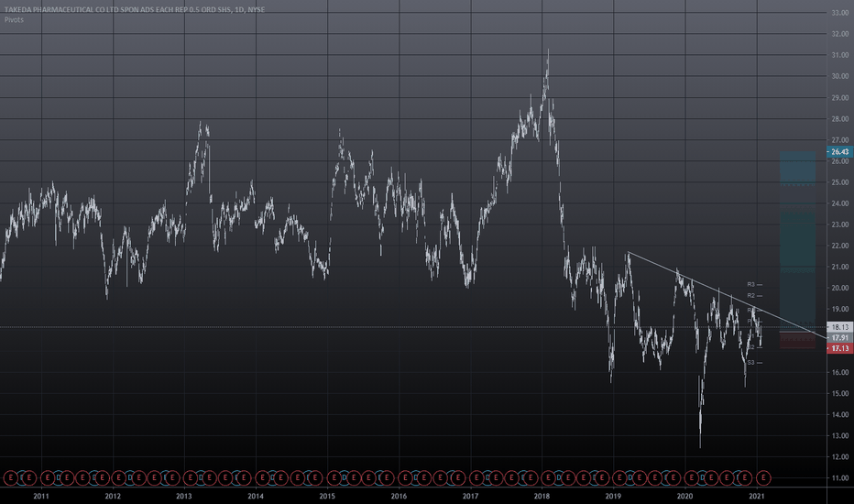Click the 19.00 price axis label
Screen dimensions: 854x504
[840, 309]
